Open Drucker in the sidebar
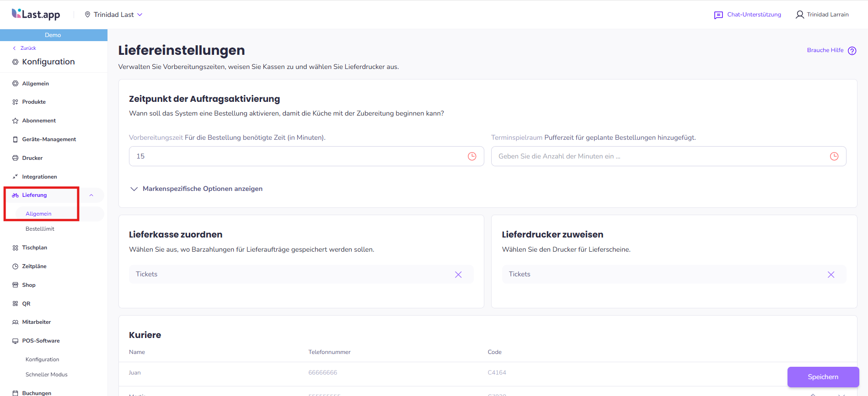Image resolution: width=868 pixels, height=396 pixels. point(32,158)
